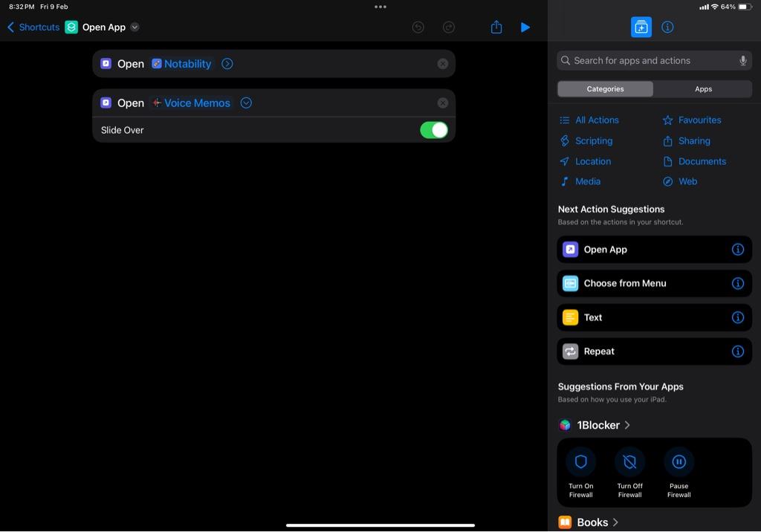Image resolution: width=761 pixels, height=532 pixels.
Task: Tap the undo arrow icon
Action: tap(418, 27)
